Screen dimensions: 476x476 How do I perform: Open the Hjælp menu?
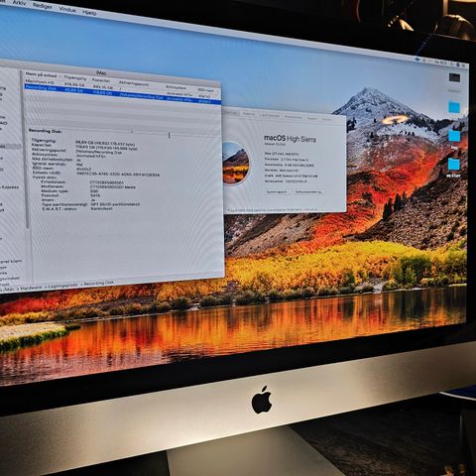click(x=89, y=13)
